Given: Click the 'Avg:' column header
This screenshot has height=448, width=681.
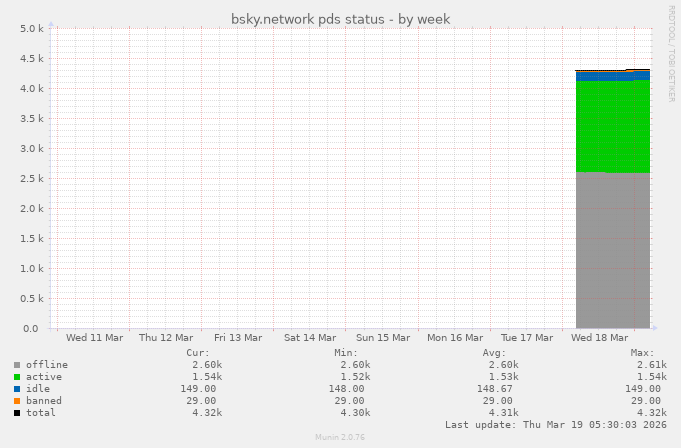Looking at the screenshot, I should (494, 352).
